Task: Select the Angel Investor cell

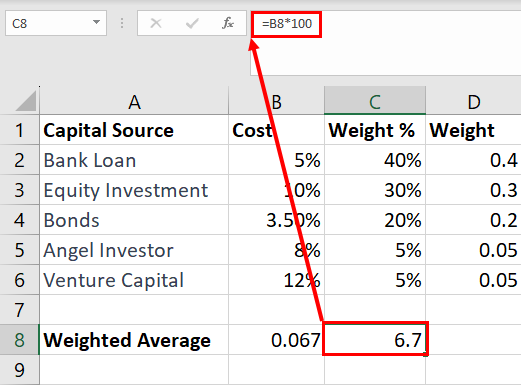Action: click(134, 250)
